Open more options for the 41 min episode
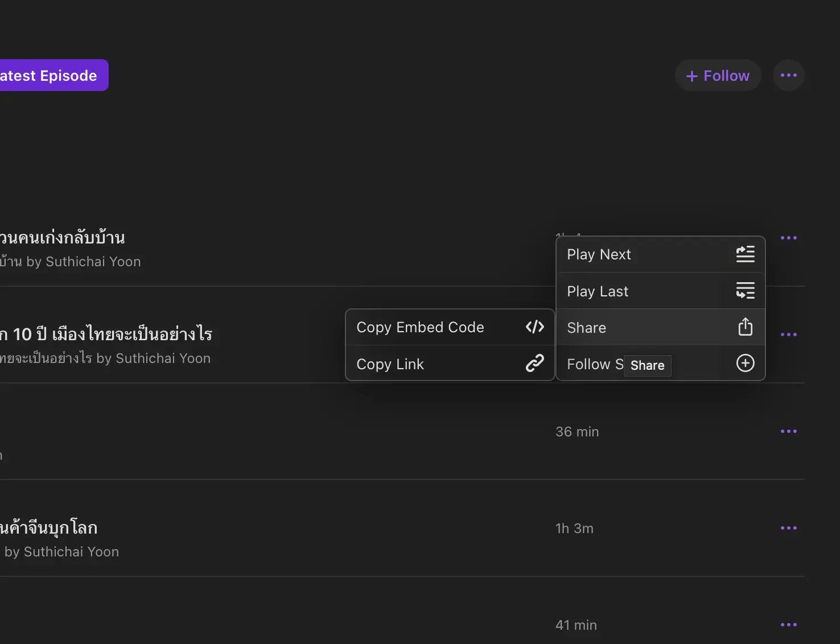Image resolution: width=840 pixels, height=644 pixels. point(788,625)
